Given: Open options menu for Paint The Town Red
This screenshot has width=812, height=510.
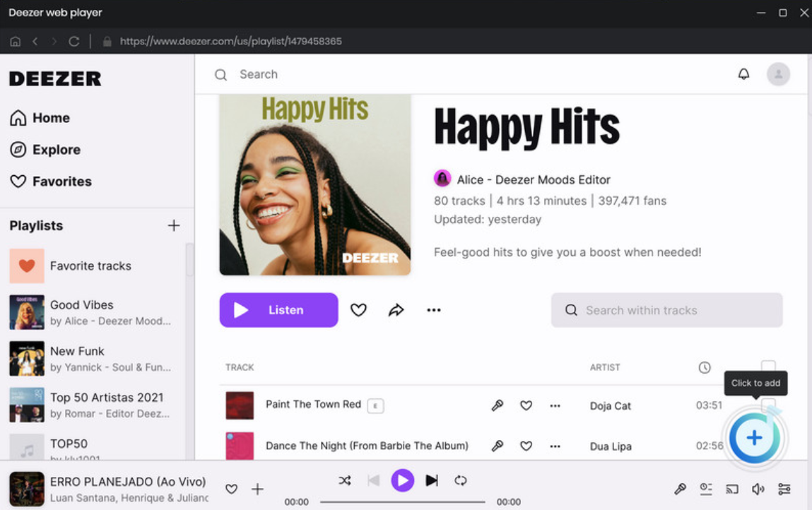Looking at the screenshot, I should tap(555, 406).
